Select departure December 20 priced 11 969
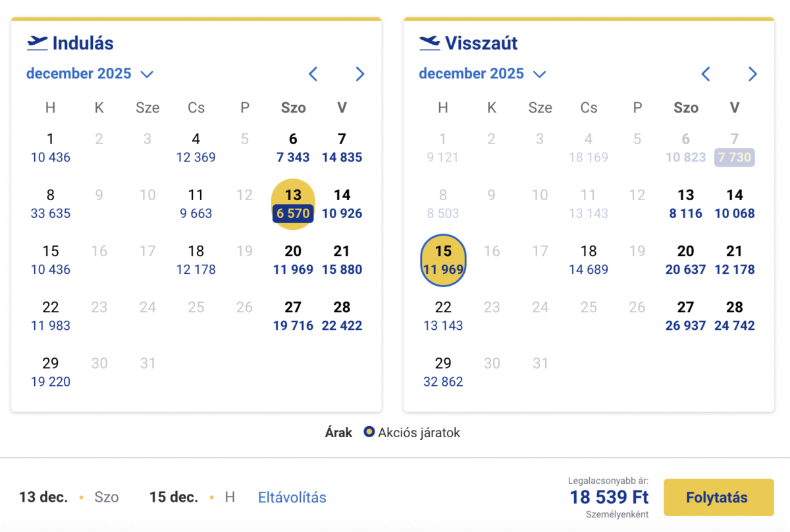Screen dimensions: 790x532 click(293, 260)
